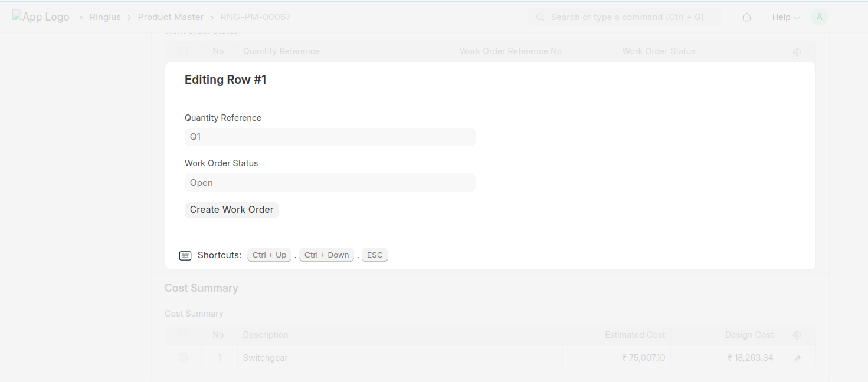This screenshot has width=868, height=382.
Task: Click the Work Order Status field
Action: click(329, 183)
